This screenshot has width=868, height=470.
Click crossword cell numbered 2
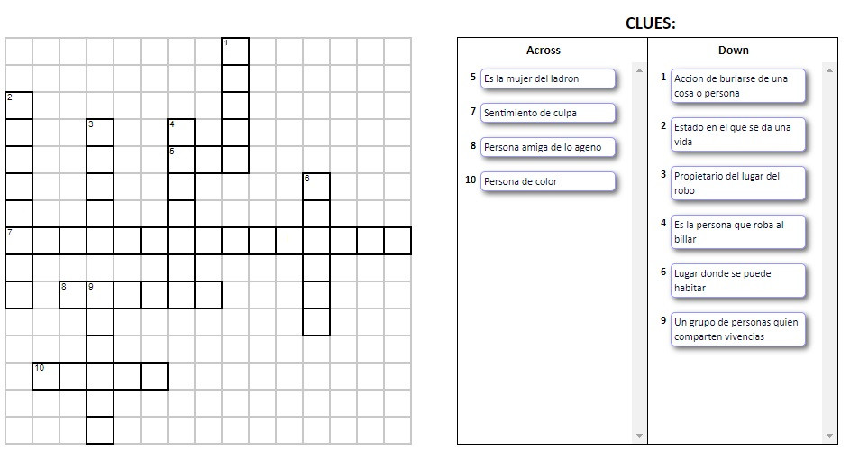point(19,106)
